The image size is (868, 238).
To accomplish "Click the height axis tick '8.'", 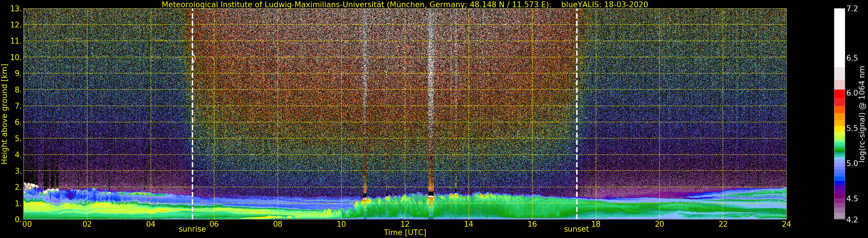I will [18, 90].
